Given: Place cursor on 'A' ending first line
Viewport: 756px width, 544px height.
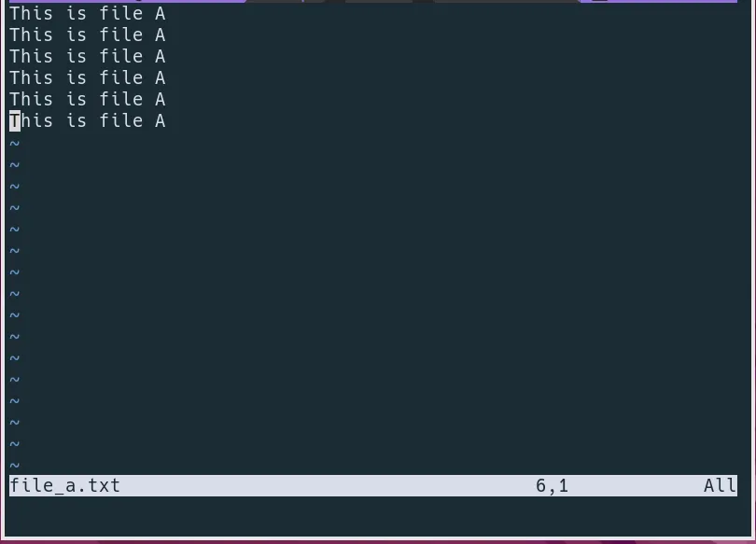Looking at the screenshot, I should click(161, 13).
